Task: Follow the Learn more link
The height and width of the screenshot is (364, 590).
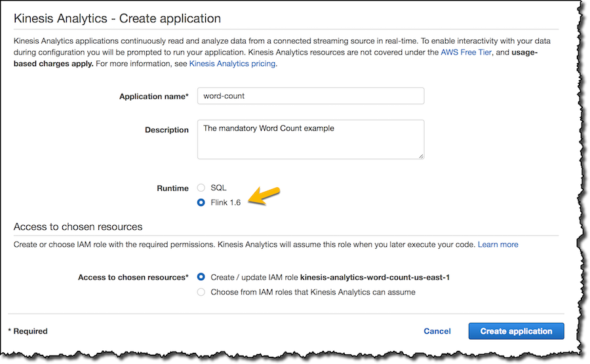Action: point(498,245)
